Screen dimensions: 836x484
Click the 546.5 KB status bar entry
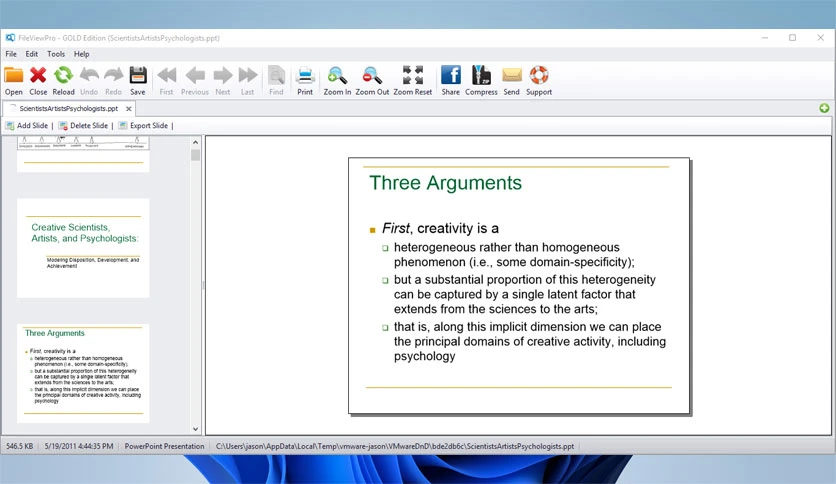(20, 446)
